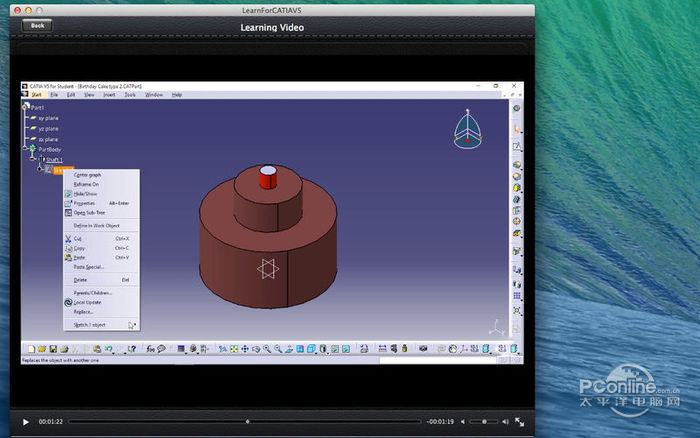Open the Insert menu in CATIA menu bar
This screenshot has height=438, width=700.
[109, 94]
